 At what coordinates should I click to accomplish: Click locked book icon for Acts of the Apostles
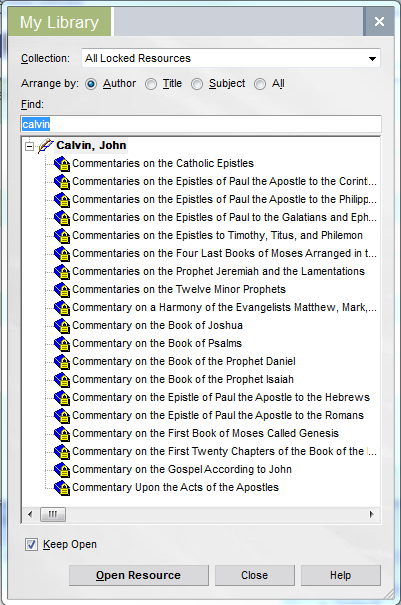point(62,488)
